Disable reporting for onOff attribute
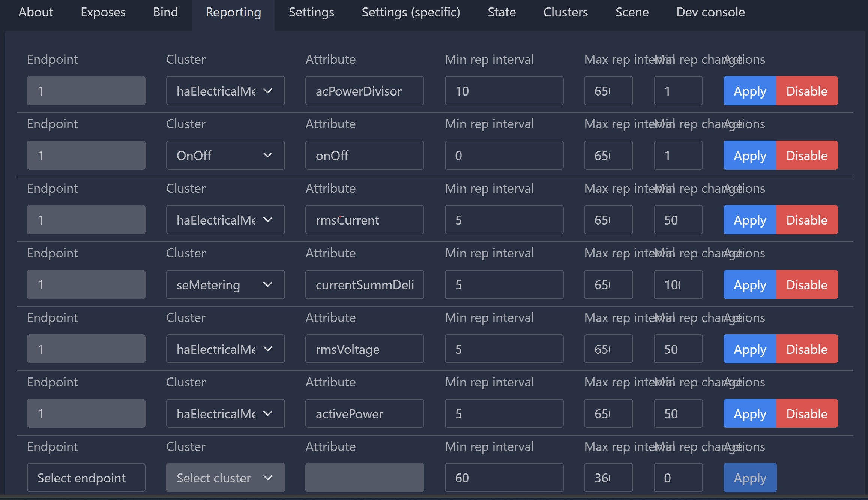This screenshot has height=500, width=868. 806,155
